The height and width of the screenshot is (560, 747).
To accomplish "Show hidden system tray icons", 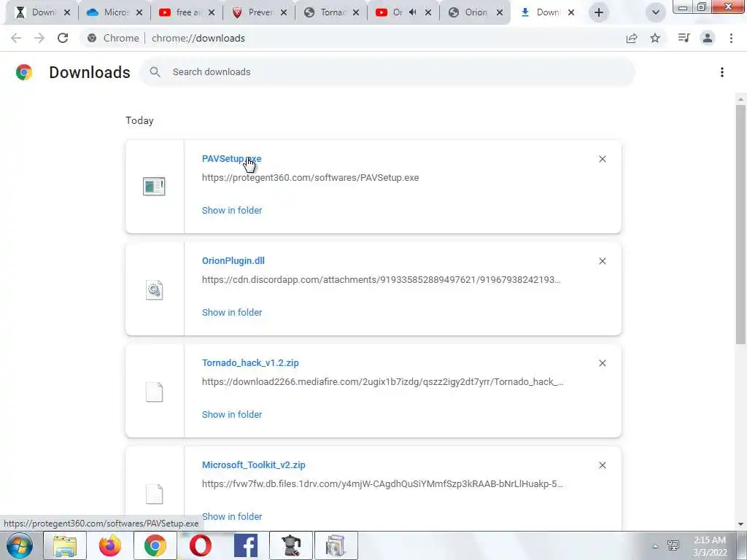I will point(656,546).
